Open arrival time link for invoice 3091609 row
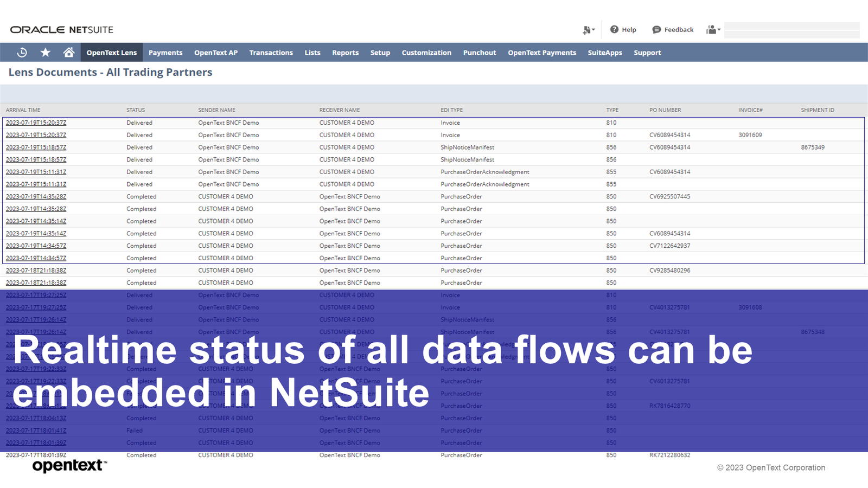 [x=36, y=135]
